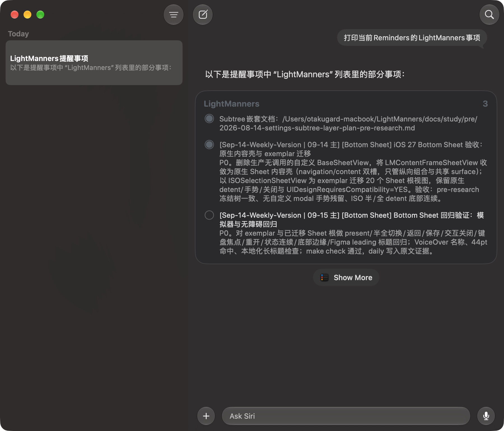The height and width of the screenshot is (431, 504).
Task: Minimize the window with yellow button
Action: pyautogui.click(x=27, y=15)
